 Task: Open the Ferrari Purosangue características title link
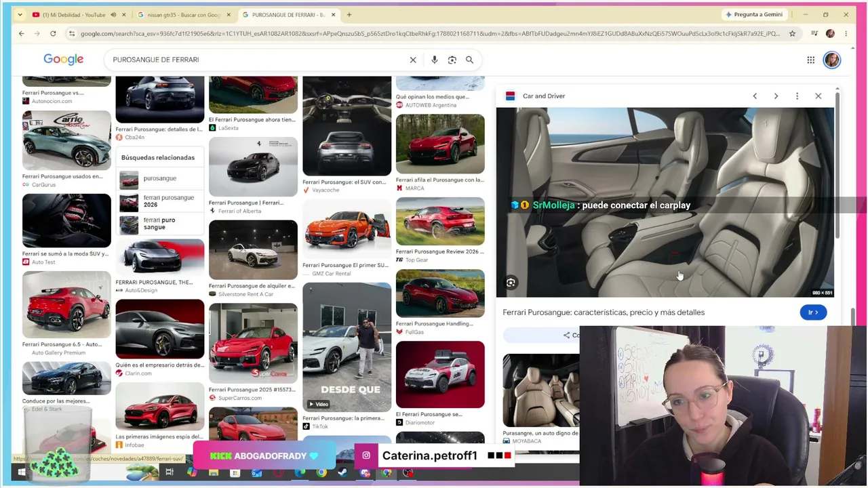(x=604, y=312)
